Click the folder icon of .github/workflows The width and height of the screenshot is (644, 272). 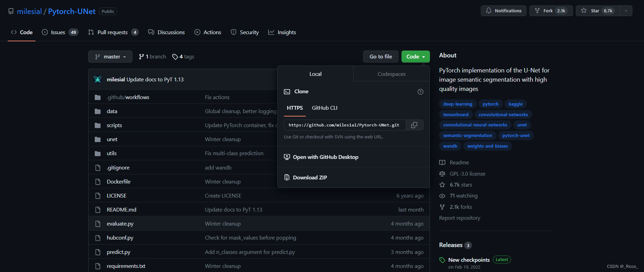tap(97, 97)
